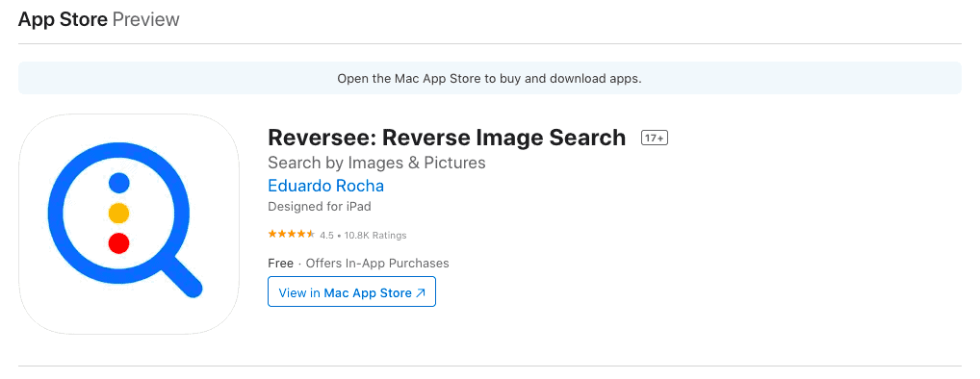
Task: Select the 'Reversee: Reverse Image Search' title
Action: click(x=447, y=138)
